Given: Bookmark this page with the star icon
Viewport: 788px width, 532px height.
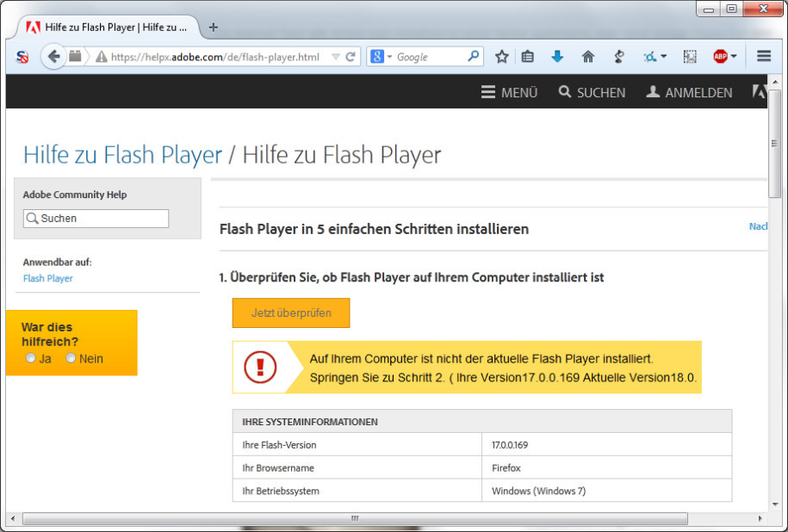Looking at the screenshot, I should tap(501, 56).
